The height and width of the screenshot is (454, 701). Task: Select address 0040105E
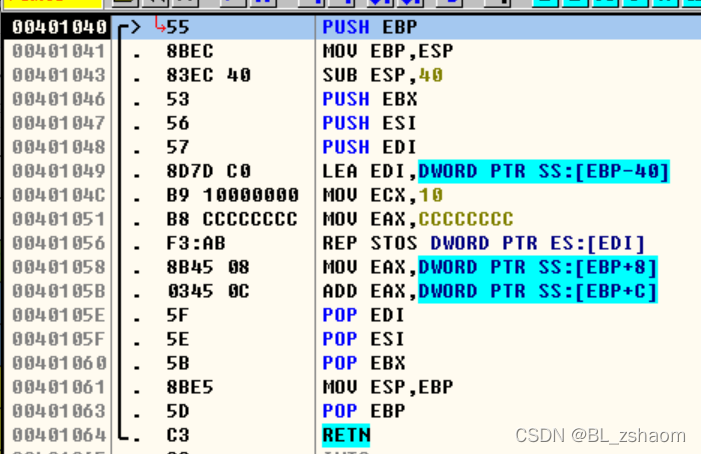pyautogui.click(x=59, y=315)
